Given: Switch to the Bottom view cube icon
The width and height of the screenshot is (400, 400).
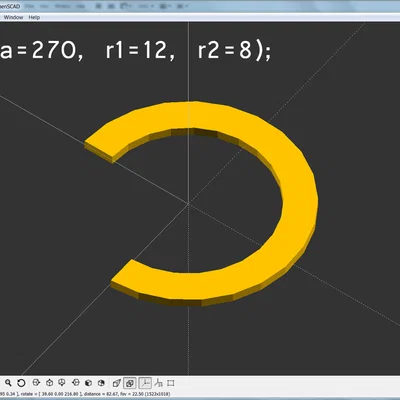Looking at the screenshot, I should (x=62, y=383).
